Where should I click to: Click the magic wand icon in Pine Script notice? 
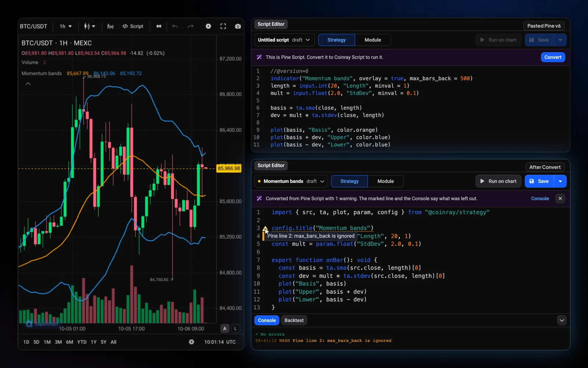259,57
